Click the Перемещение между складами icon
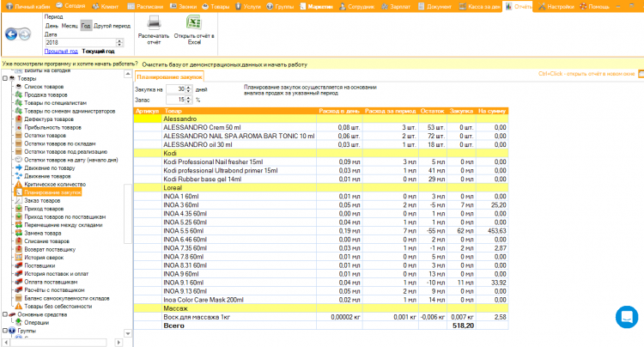 (19, 225)
